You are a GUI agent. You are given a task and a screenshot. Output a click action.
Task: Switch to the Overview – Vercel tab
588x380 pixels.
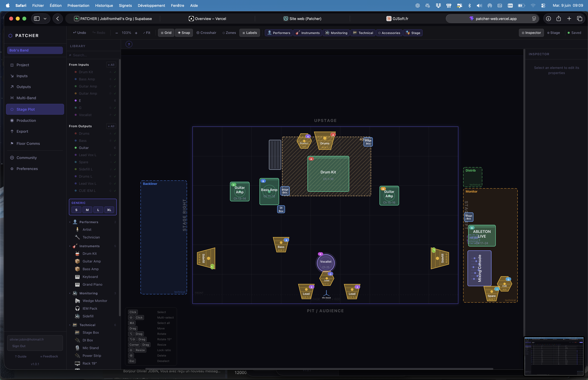tap(207, 19)
